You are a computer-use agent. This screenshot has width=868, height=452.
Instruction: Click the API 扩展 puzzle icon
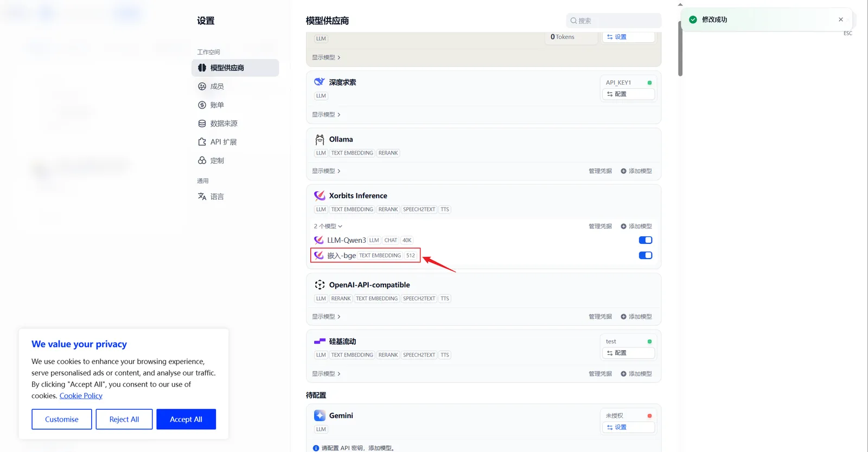[x=202, y=142]
